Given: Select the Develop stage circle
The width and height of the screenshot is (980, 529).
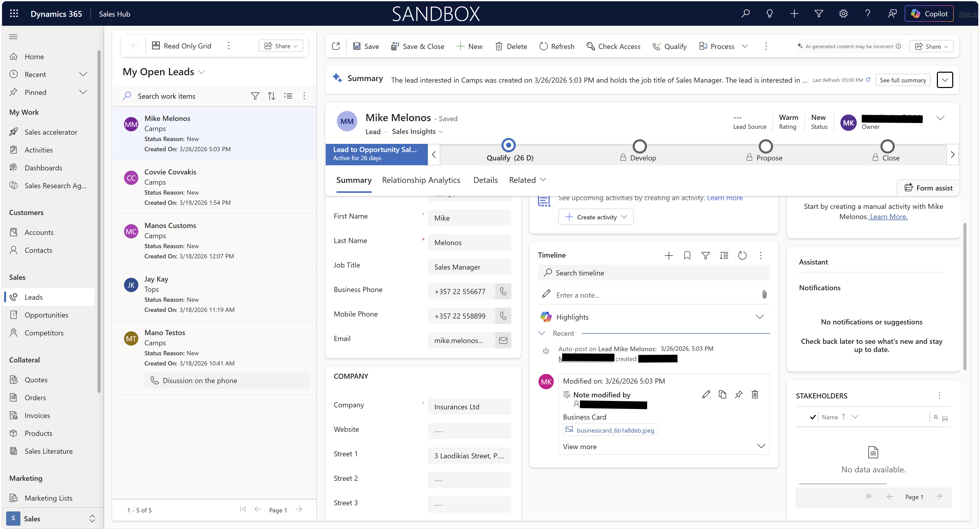Looking at the screenshot, I should pos(640,146).
